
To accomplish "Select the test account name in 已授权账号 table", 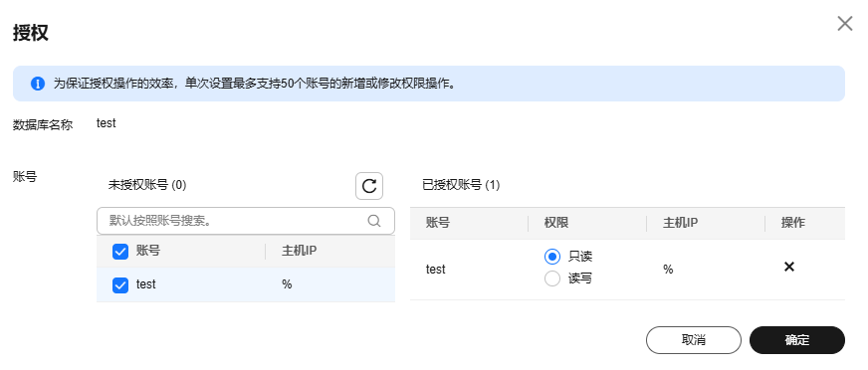I will [x=436, y=270].
